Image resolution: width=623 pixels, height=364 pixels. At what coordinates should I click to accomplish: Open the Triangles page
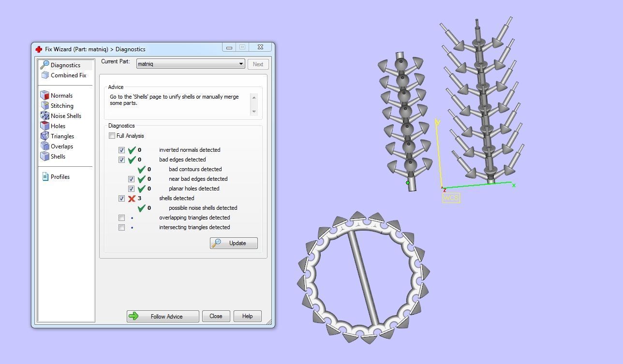pyautogui.click(x=62, y=136)
